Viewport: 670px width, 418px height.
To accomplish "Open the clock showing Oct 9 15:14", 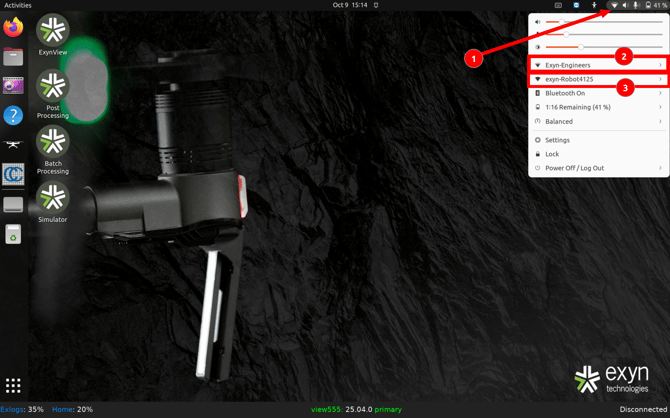I will pos(349,5).
